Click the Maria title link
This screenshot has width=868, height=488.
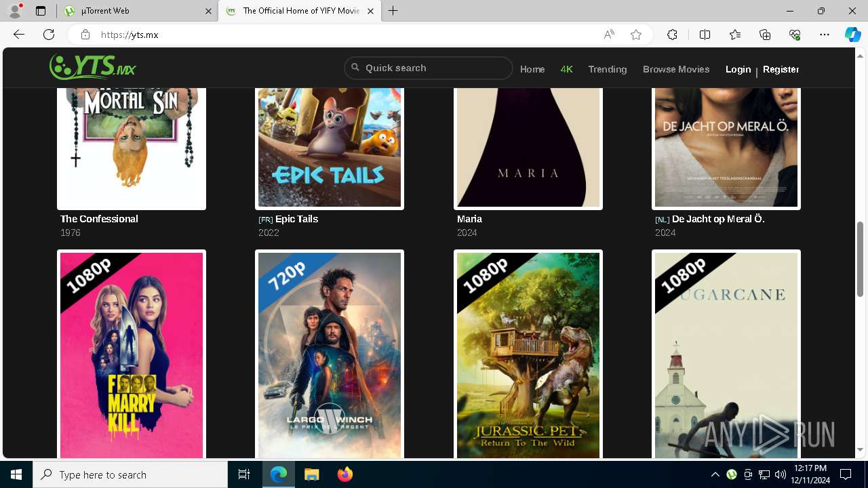[x=469, y=219]
